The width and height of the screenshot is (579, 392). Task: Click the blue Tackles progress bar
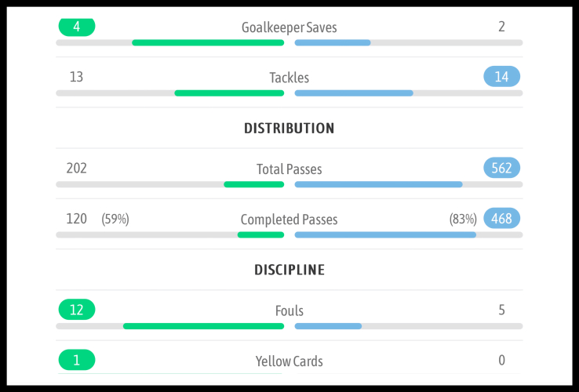pyautogui.click(x=354, y=93)
